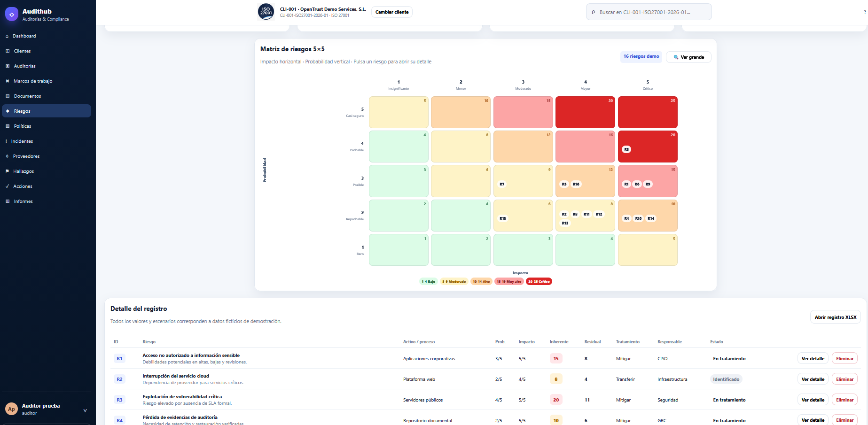The width and height of the screenshot is (868, 425).
Task: Click the Incidentes sidebar icon
Action: coord(7,141)
